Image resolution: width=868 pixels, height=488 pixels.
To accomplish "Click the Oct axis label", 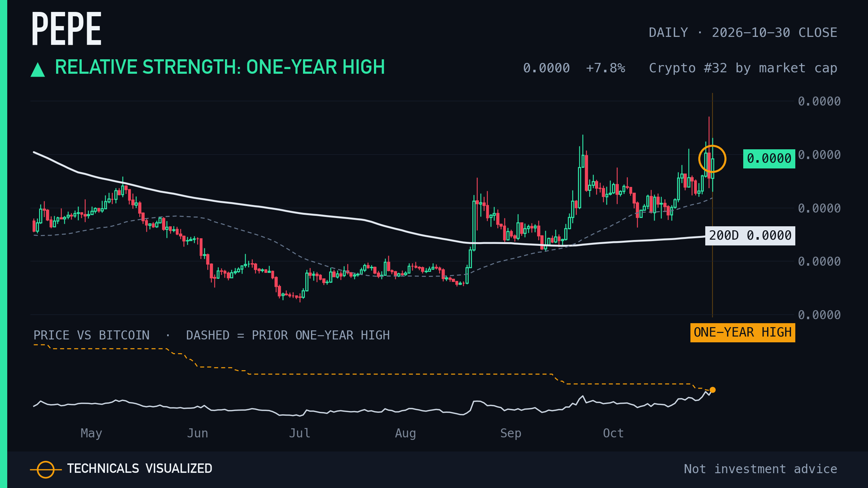I will point(613,433).
